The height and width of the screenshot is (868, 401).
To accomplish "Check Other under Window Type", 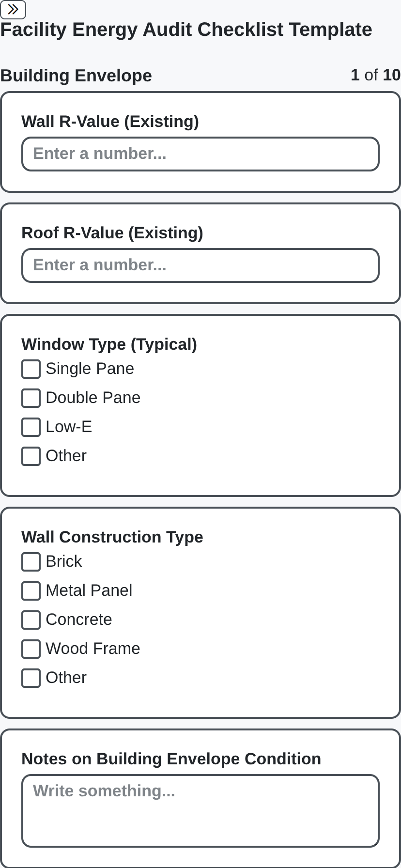I will (31, 456).
